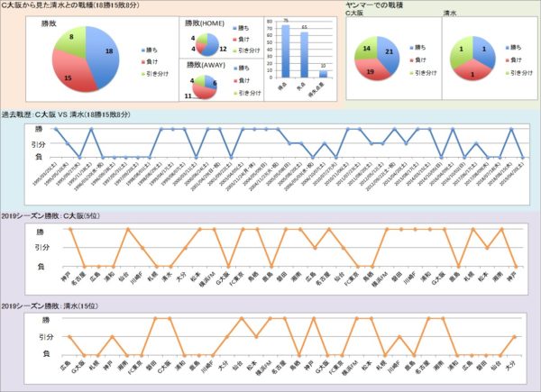Click the red 11 slice in 勝敗(AWAY) pie
Viewport: 541px width, 392px height.
coord(199,91)
